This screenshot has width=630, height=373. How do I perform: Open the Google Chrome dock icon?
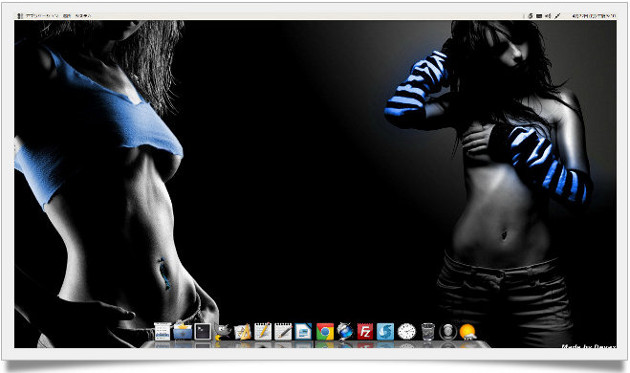pos(325,332)
